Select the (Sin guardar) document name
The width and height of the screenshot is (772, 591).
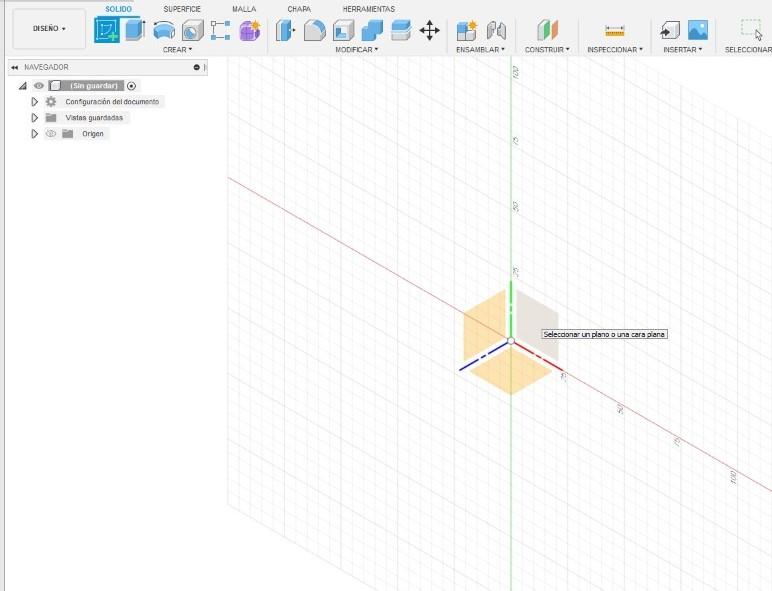(x=94, y=86)
